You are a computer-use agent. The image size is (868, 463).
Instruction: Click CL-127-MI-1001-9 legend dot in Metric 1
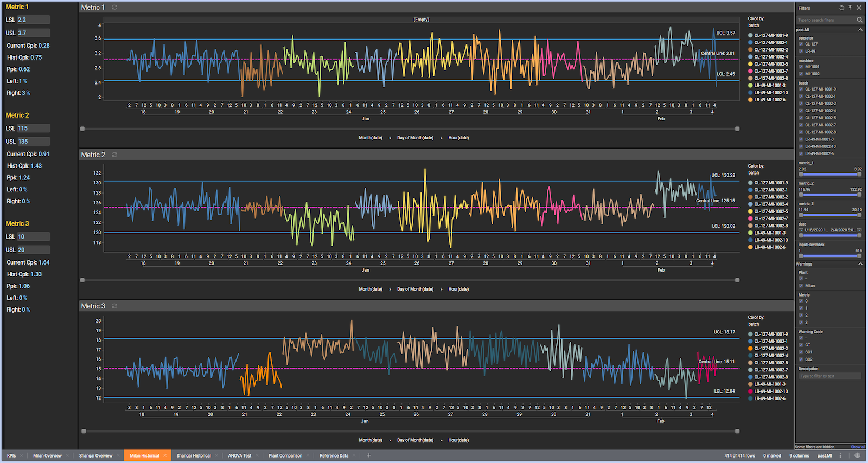coord(750,35)
